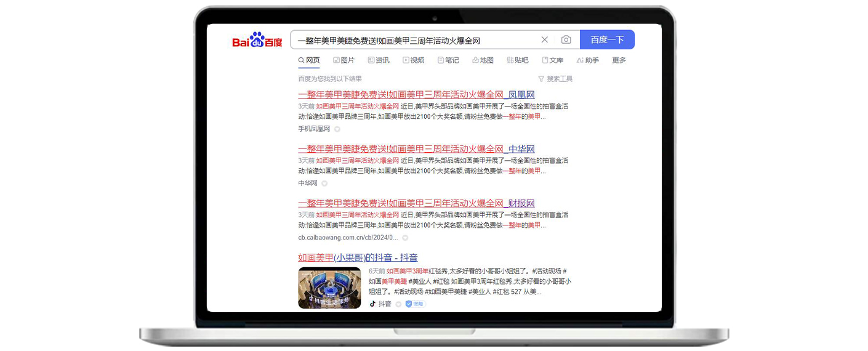The image size is (868, 351).
Task: Expand the dropdown arrow beside cb.caibaowang.com.cn
Action: 405,238
